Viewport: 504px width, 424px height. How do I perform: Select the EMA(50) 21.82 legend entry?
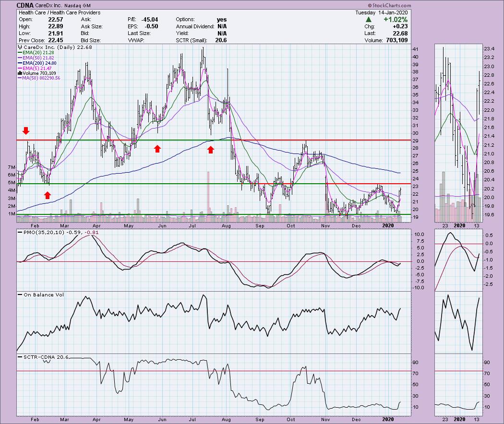tap(36, 58)
